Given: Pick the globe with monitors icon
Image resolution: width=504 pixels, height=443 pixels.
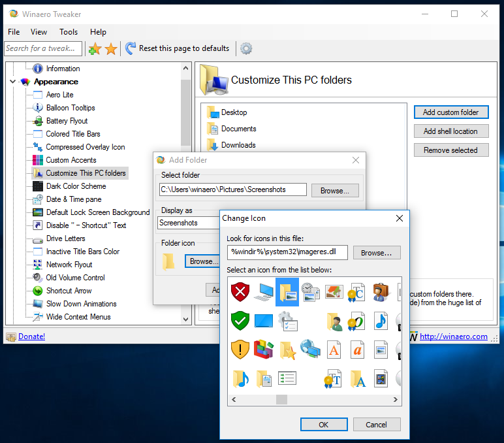Looking at the screenshot, I should pos(311,349).
